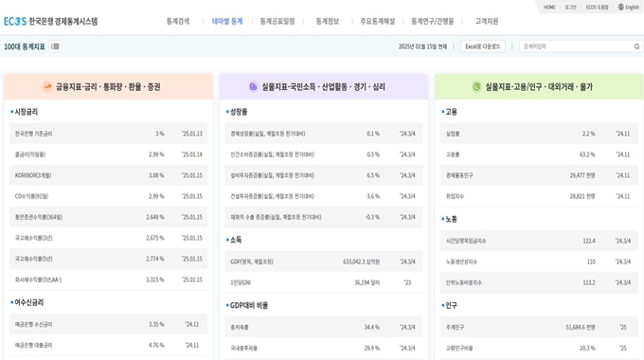Click the 113.2 index value

pos(589,282)
